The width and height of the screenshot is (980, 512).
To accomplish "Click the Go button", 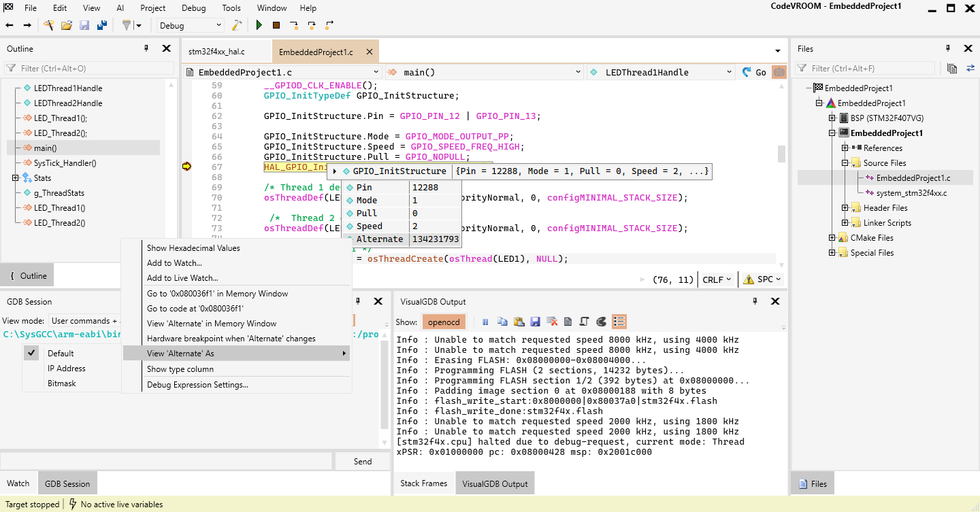I will pyautogui.click(x=754, y=72).
